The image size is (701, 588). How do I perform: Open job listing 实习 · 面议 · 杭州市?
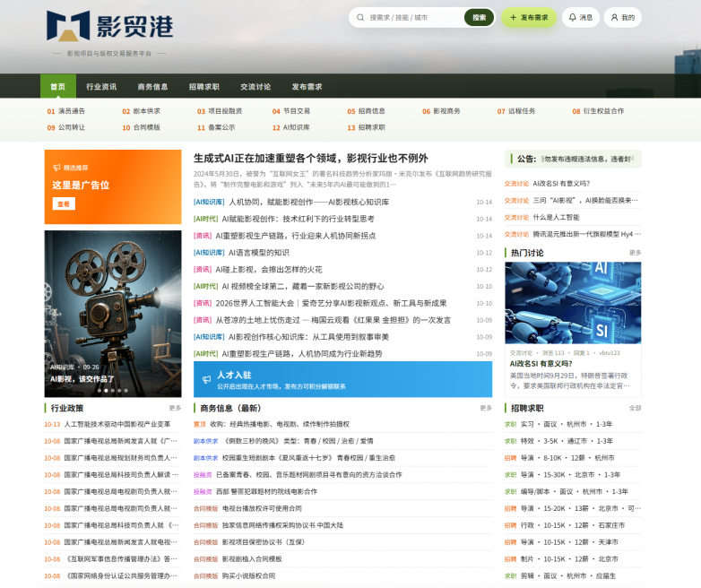point(567,424)
